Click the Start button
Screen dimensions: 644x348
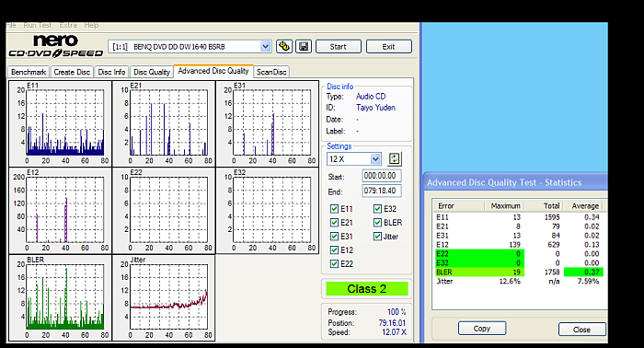(338, 46)
